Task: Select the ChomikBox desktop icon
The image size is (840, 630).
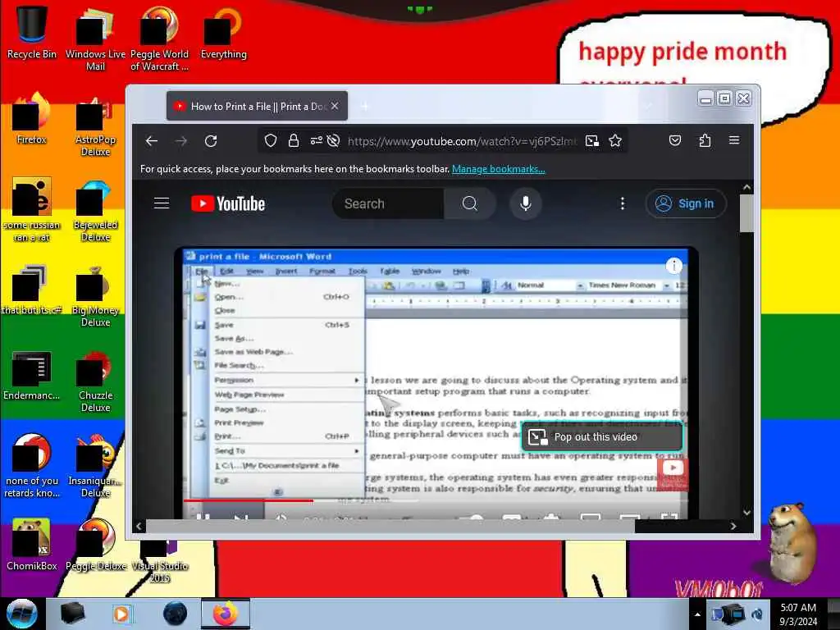Action: point(32,545)
